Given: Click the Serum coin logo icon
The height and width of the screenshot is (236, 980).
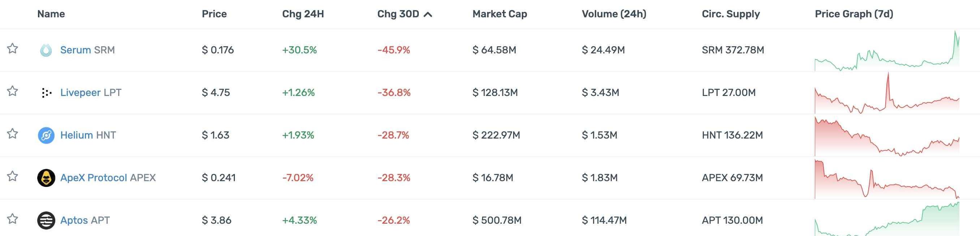Looking at the screenshot, I should (x=46, y=50).
